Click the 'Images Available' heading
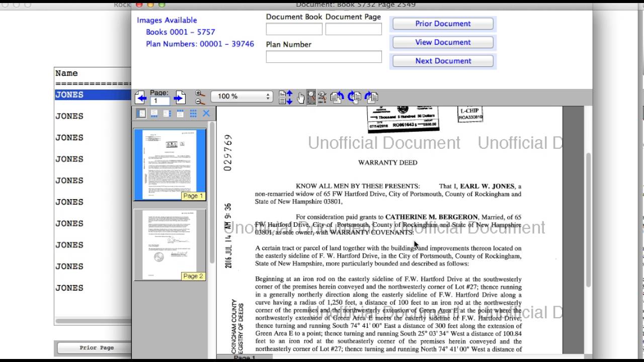The width and height of the screenshot is (644, 362). pyautogui.click(x=167, y=20)
